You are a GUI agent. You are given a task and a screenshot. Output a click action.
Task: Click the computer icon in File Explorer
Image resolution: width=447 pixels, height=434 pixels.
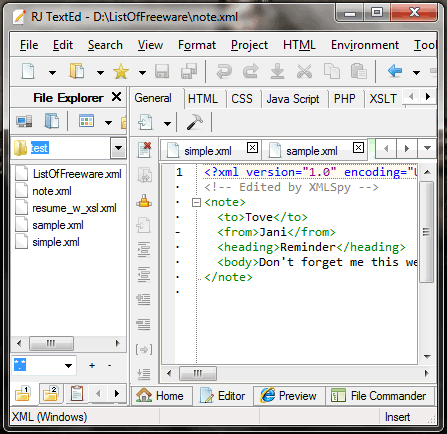tap(24, 121)
